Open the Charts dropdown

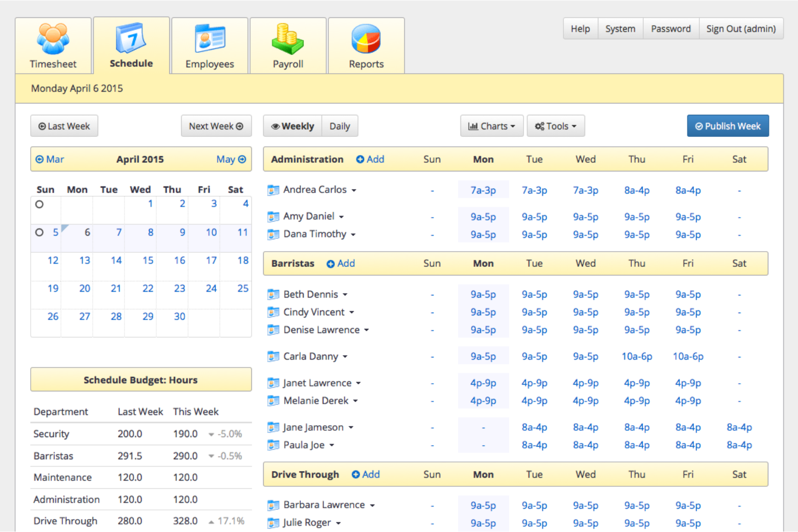click(x=491, y=126)
